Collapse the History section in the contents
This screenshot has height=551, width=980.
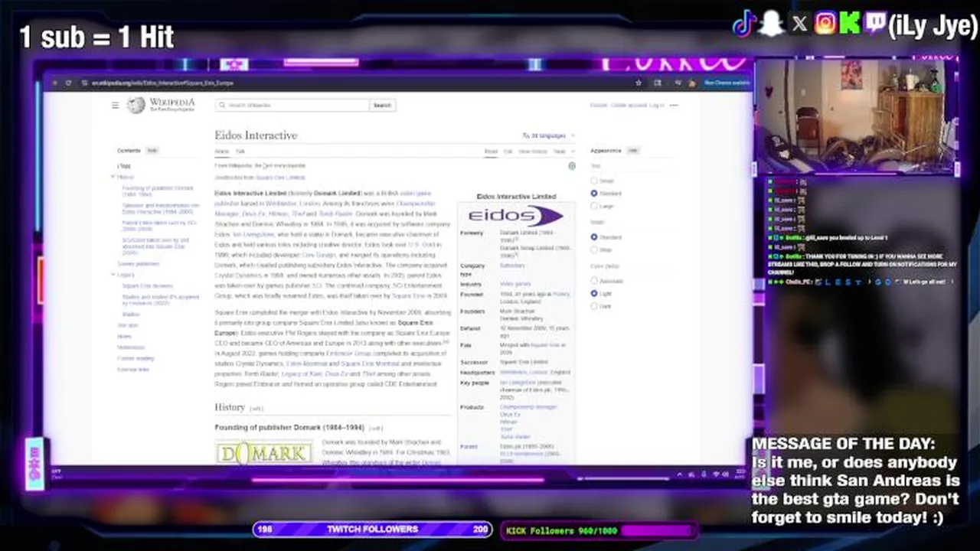(x=113, y=177)
